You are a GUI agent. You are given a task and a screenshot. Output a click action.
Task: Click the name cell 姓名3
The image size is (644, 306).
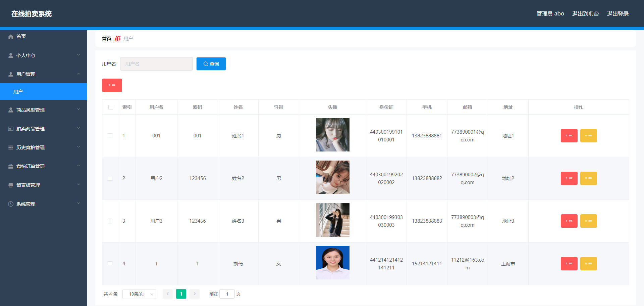tap(238, 221)
